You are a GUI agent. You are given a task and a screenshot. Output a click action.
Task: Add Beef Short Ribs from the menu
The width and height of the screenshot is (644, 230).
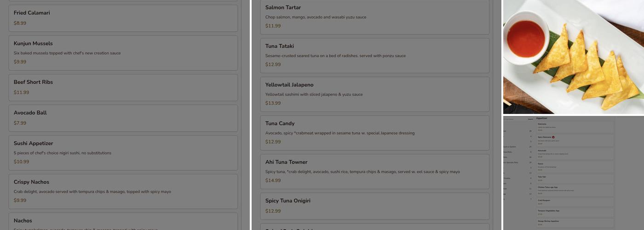tap(123, 87)
